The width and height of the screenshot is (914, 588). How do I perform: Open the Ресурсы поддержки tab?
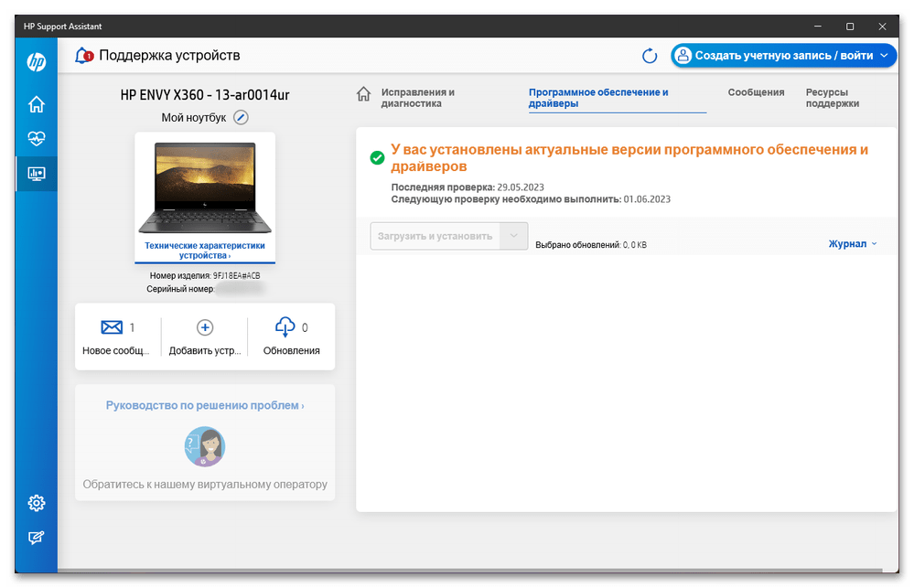click(x=832, y=98)
